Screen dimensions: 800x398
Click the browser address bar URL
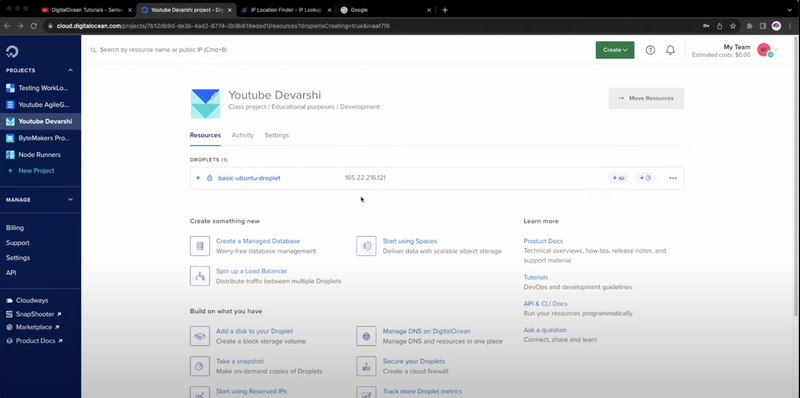[223, 26]
